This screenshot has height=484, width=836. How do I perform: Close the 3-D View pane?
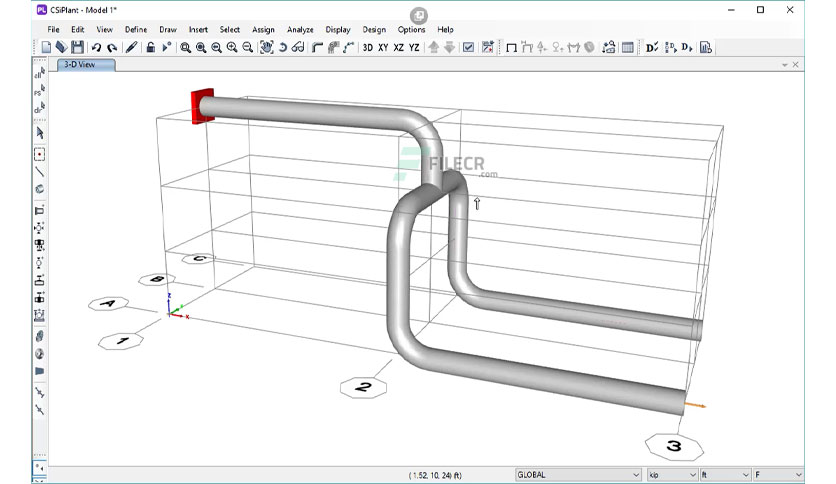pos(795,64)
